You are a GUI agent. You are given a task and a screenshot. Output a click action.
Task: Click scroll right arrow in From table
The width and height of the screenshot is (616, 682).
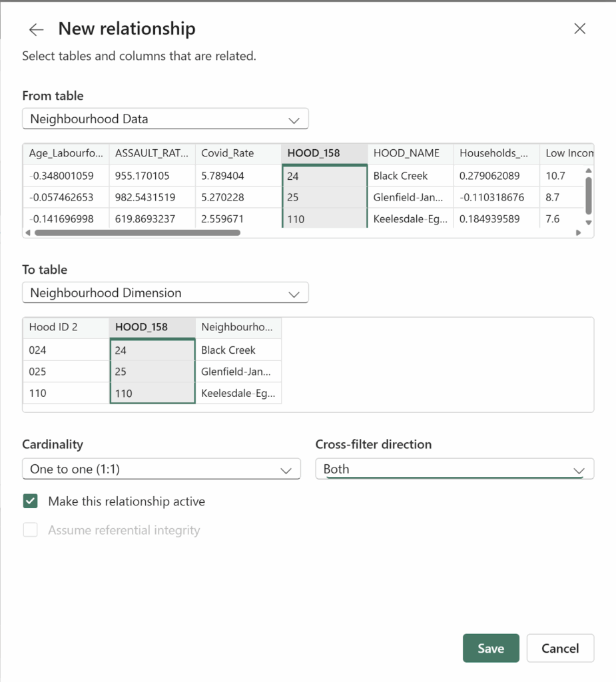578,233
